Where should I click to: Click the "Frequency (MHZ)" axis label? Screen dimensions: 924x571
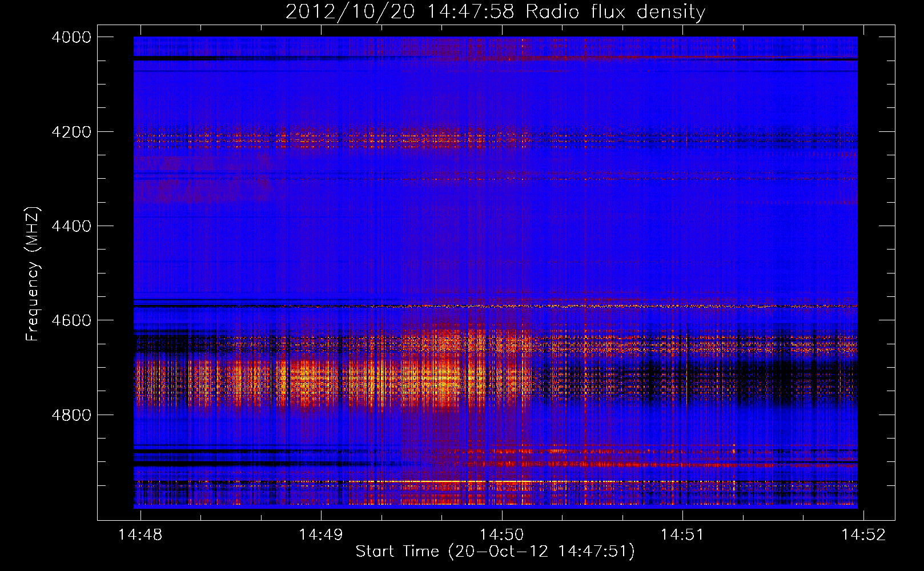(x=33, y=274)
